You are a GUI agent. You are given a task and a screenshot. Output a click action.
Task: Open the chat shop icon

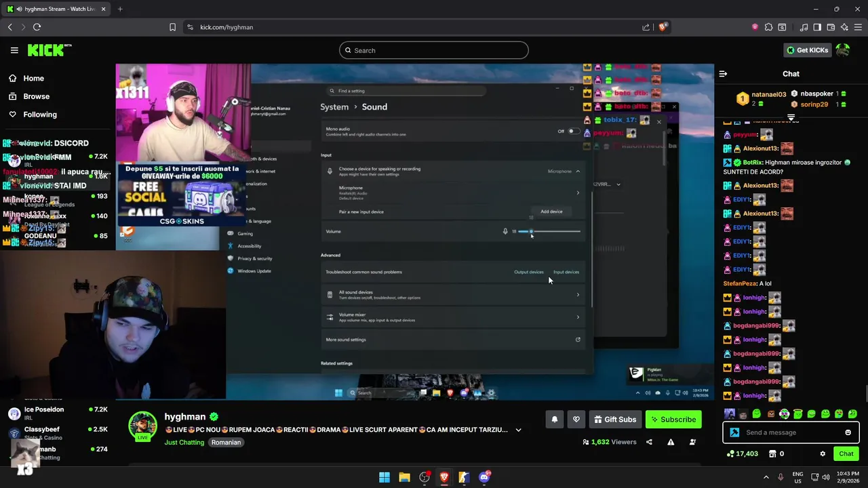click(x=772, y=453)
